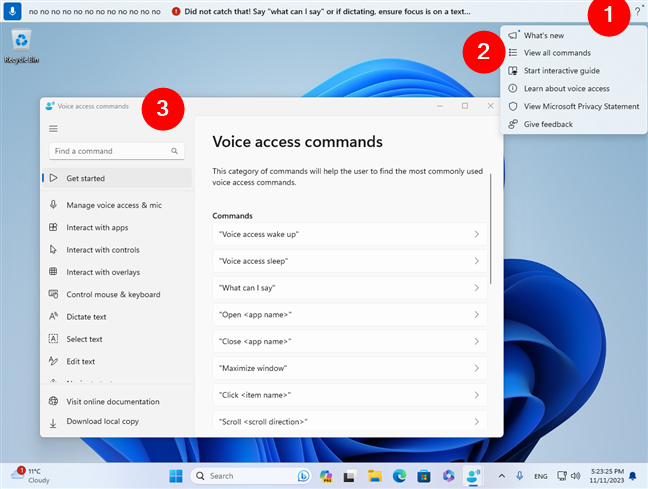Open the notification bell icon
Screen dimensions: 648x489
(633, 476)
